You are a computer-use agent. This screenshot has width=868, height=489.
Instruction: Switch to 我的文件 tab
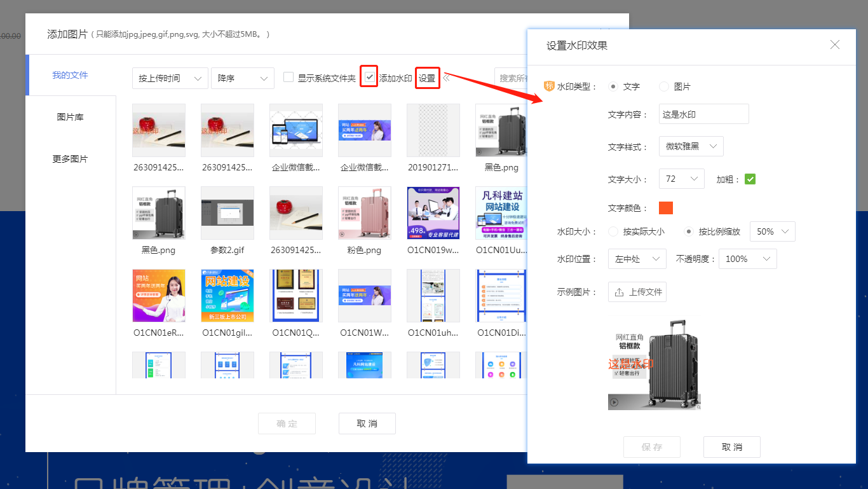click(71, 75)
